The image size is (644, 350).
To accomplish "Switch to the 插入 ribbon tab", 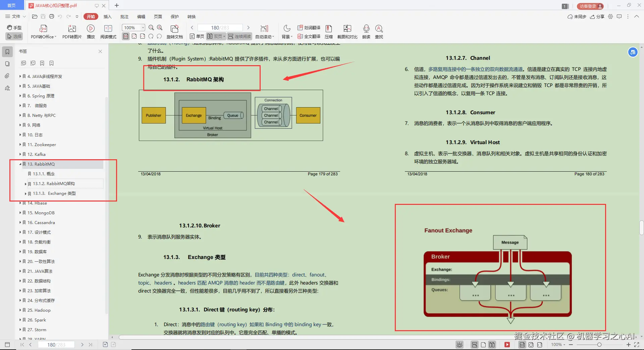I will point(107,16).
